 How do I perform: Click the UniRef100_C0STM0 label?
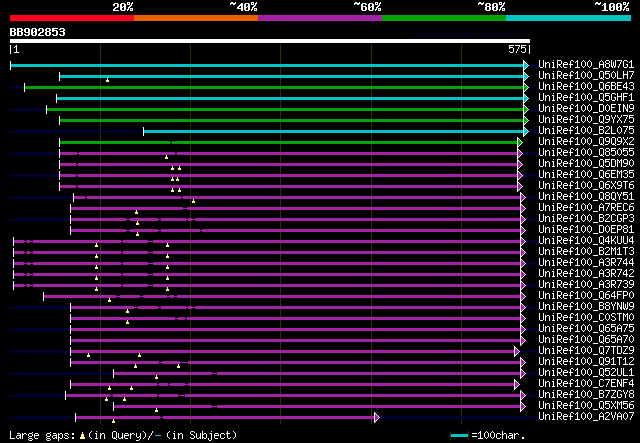click(x=586, y=318)
